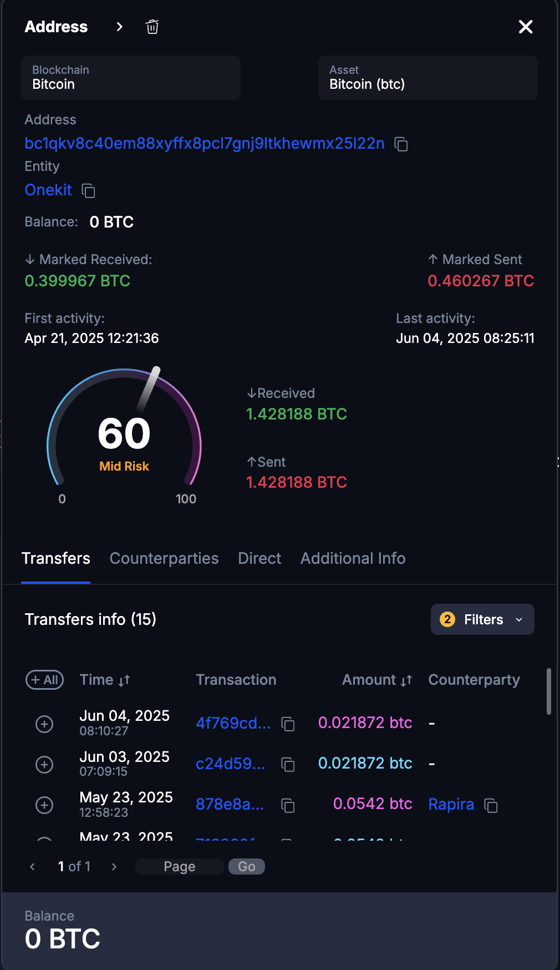Open the Onekit entity link
560x970 pixels.
(x=48, y=190)
